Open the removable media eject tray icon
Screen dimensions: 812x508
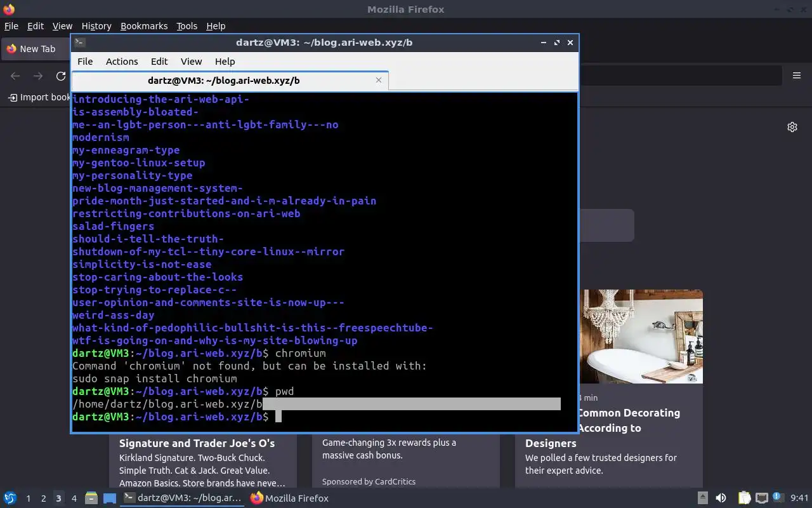(x=703, y=498)
